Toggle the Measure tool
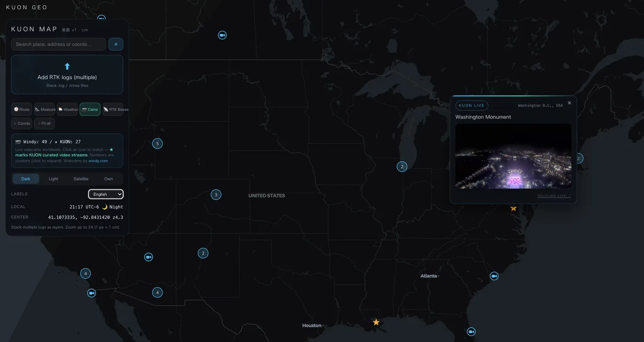 point(45,109)
